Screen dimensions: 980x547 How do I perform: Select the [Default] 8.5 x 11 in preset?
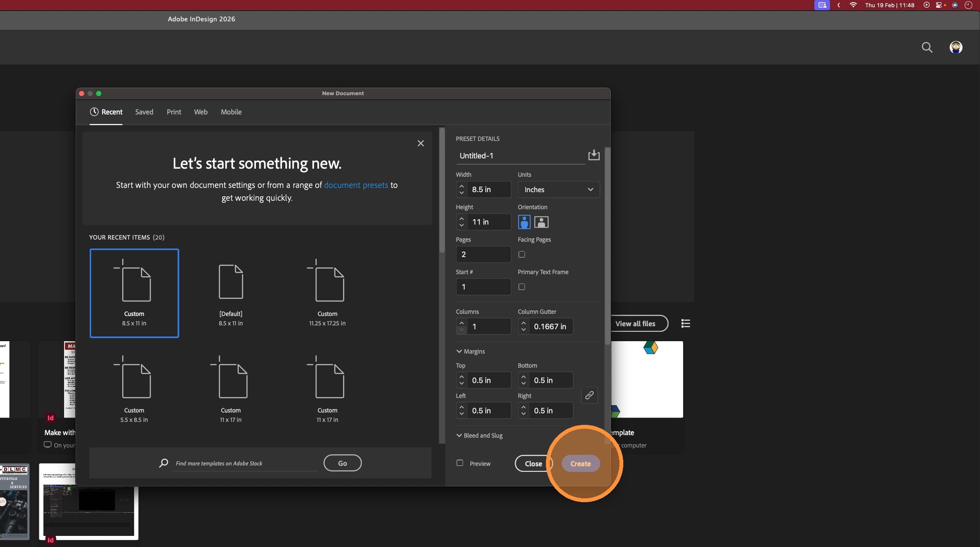[231, 293]
